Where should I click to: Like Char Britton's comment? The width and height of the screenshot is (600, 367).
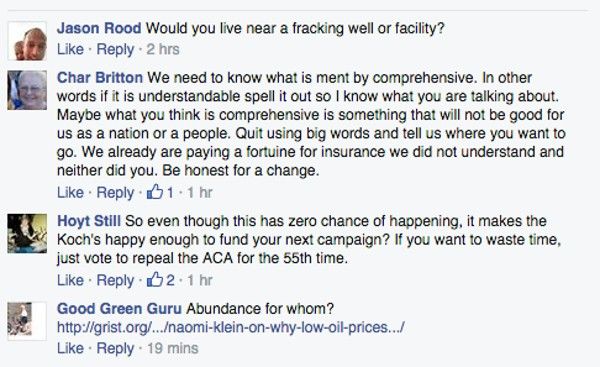70,192
